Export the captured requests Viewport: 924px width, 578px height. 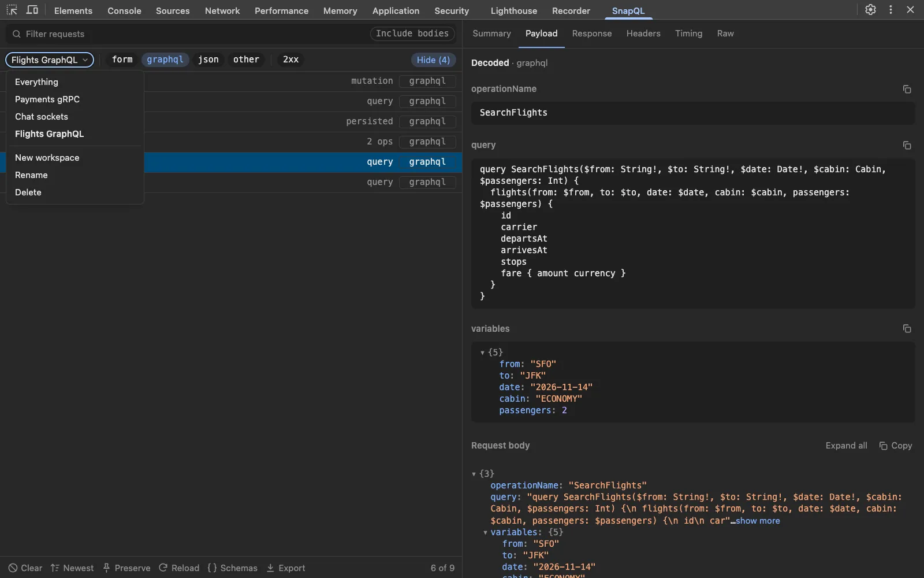(286, 568)
